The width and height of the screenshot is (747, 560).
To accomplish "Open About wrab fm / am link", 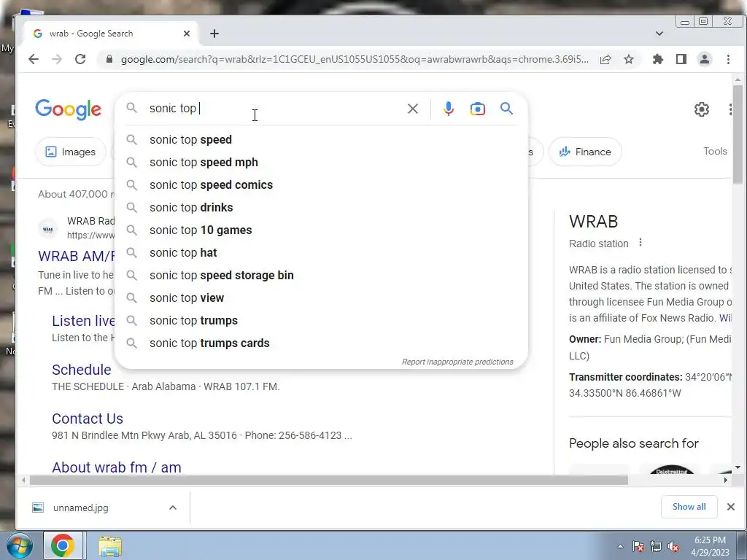I will (117, 467).
